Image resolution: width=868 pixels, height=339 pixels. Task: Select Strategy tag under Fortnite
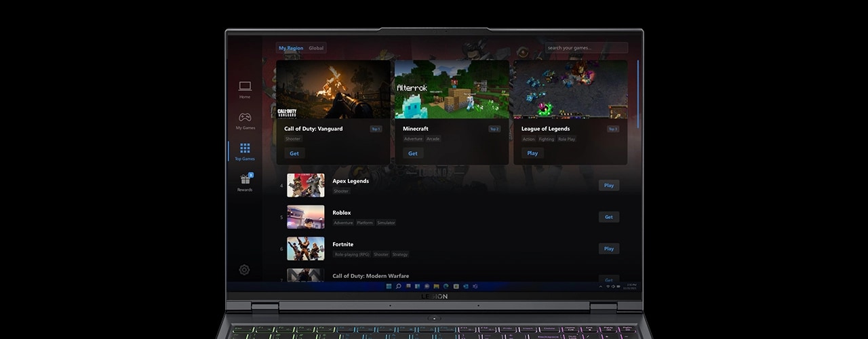(x=400, y=254)
